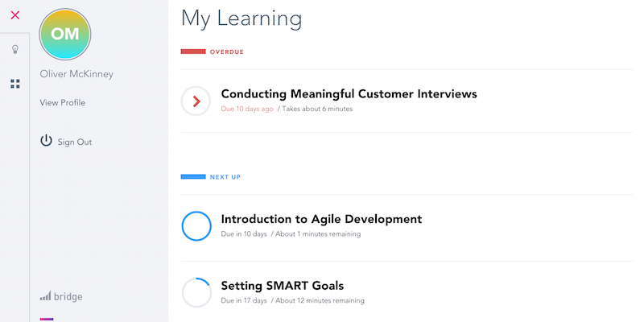This screenshot has height=322, width=644.
Task: Click the OM profile avatar
Action: pyautogui.click(x=65, y=35)
